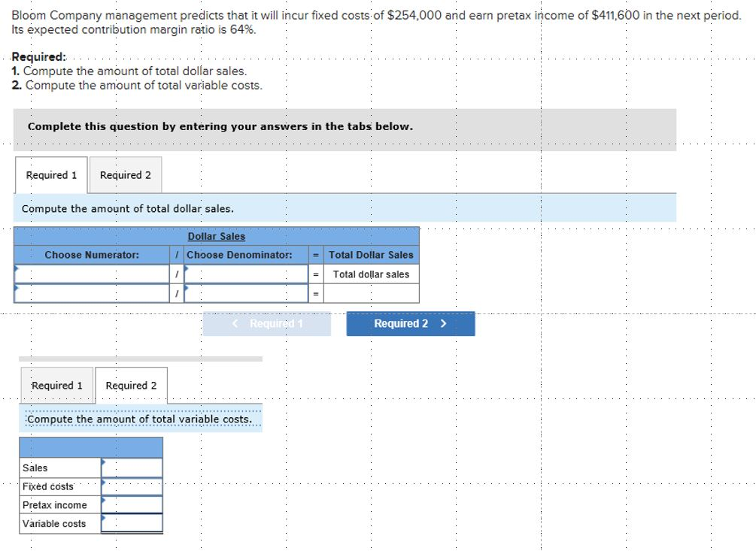Screen dimensions: 756x551
Task: Open first row Choose Denominator dropdown
Action: pyautogui.click(x=246, y=274)
